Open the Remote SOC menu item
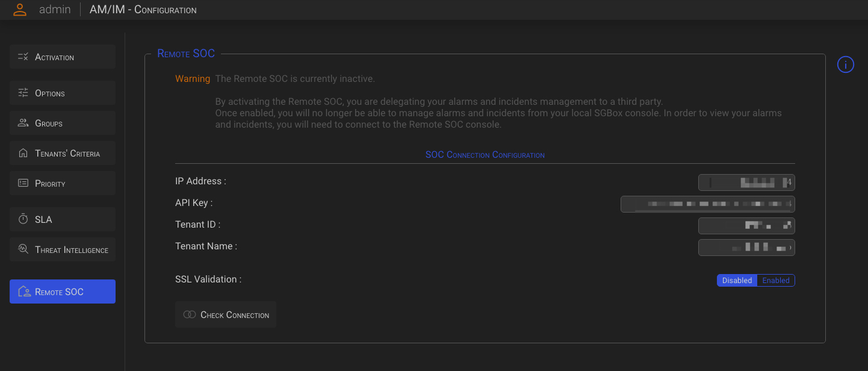The image size is (868, 371). [63, 291]
